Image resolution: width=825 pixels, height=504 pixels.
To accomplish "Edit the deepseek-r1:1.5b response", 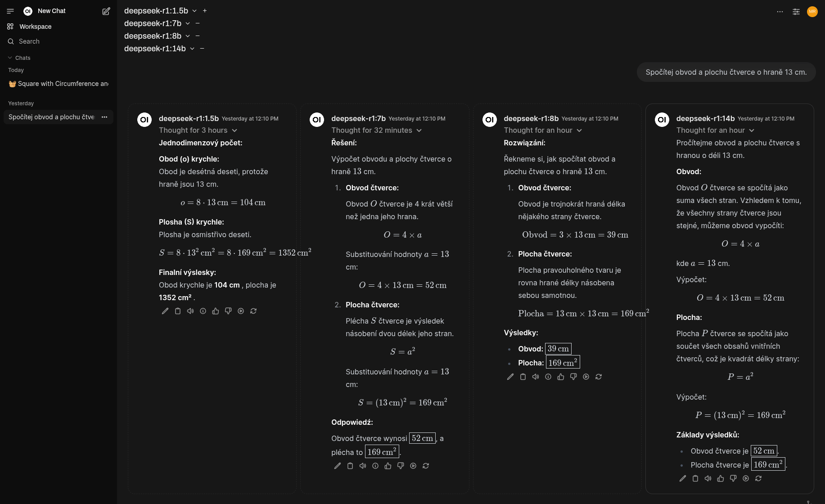I will point(165,311).
